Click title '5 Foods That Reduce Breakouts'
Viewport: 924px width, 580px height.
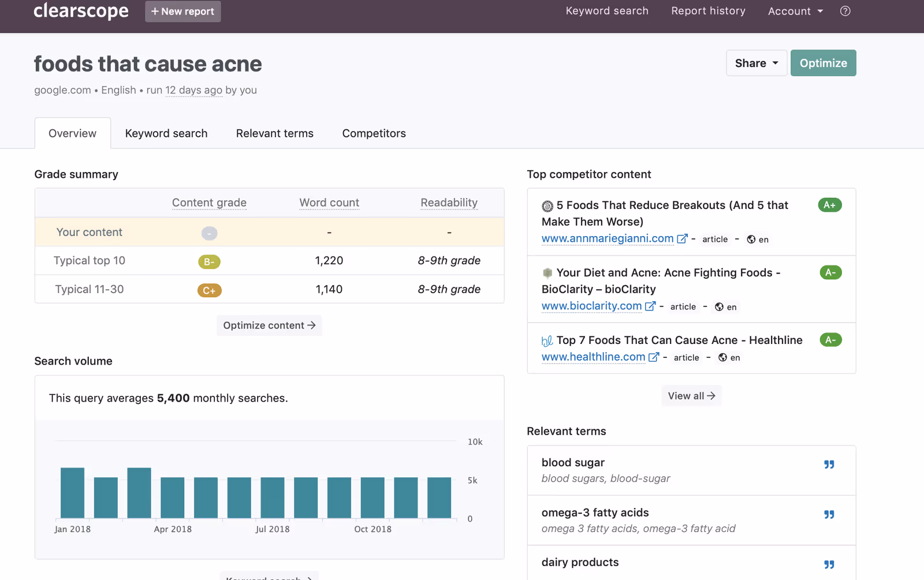coord(665,214)
